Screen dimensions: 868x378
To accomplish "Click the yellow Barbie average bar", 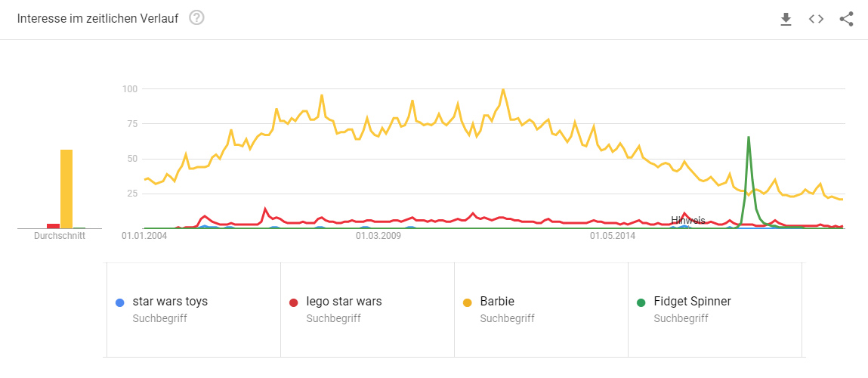I will (x=66, y=189).
